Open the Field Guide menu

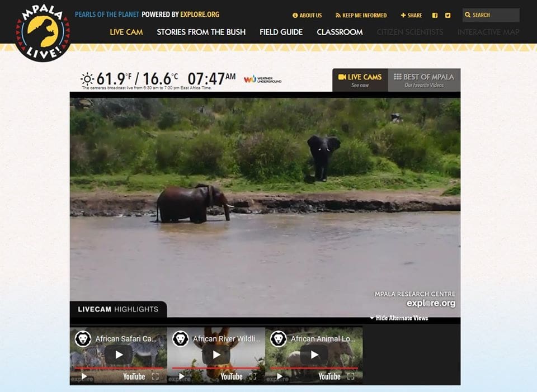coord(281,32)
